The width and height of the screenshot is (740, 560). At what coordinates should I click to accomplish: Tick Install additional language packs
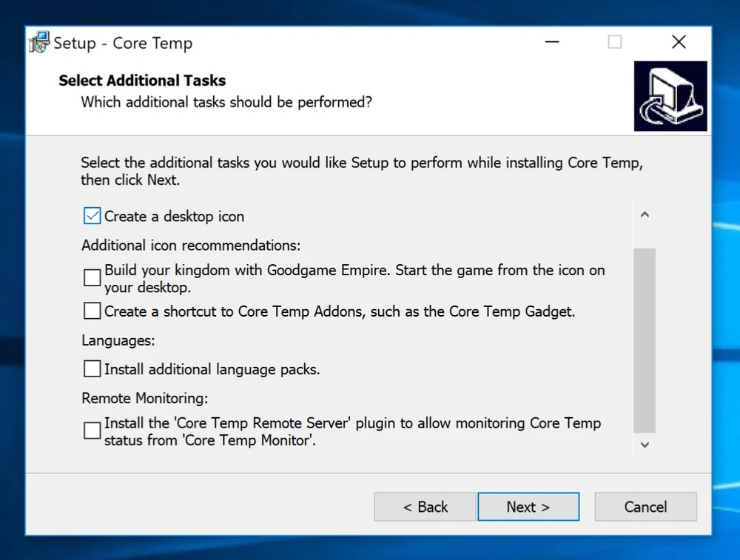[x=92, y=368]
